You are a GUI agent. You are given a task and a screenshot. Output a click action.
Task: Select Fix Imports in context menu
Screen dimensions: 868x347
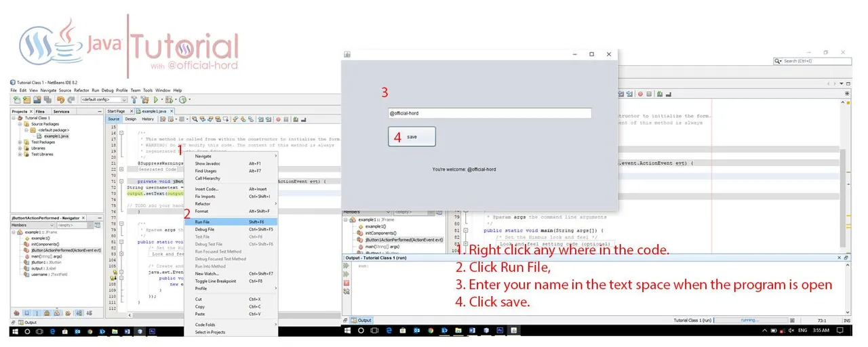(x=231, y=197)
